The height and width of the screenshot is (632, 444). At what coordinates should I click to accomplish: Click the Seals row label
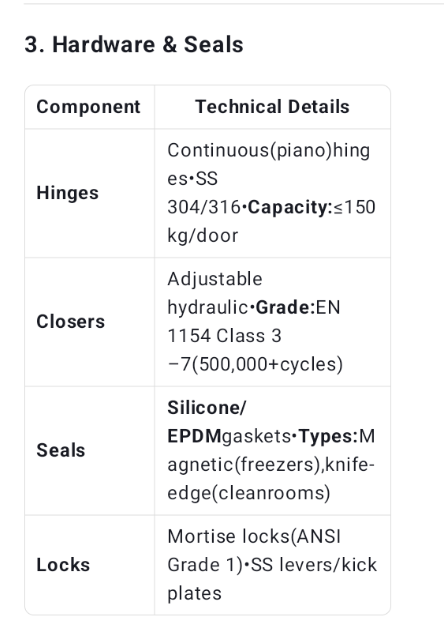pyautogui.click(x=61, y=450)
